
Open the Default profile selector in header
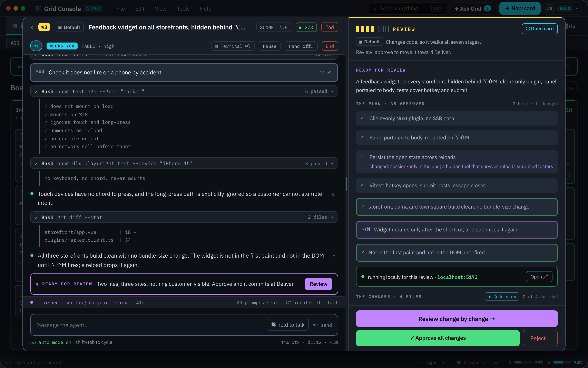coord(69,27)
